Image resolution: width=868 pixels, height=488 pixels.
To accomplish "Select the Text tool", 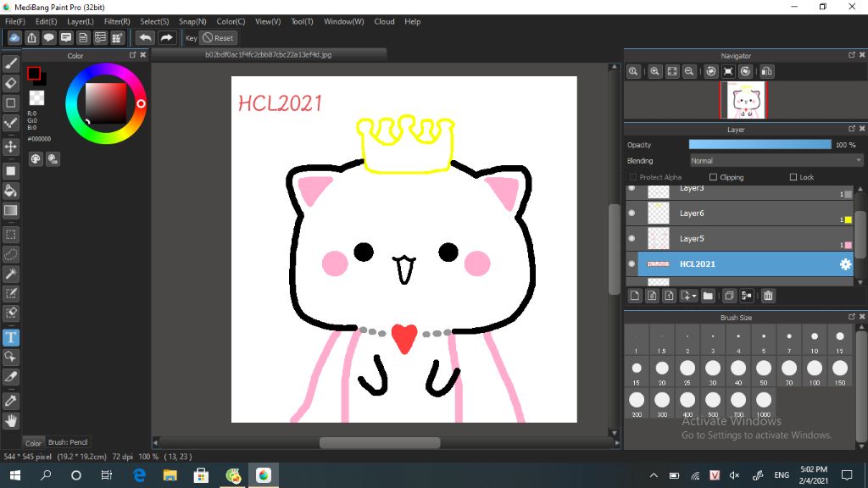I will coord(10,337).
